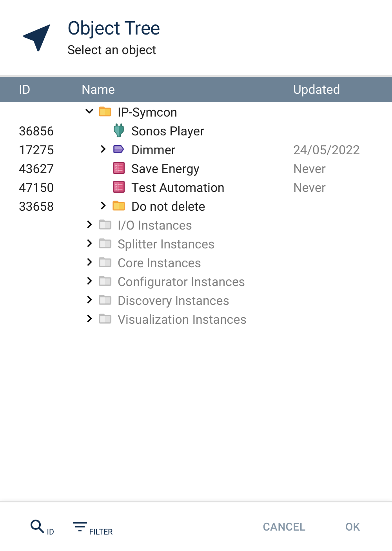The height and width of the screenshot is (551, 392).
Task: Expand the Do not delete folder
Action: tap(103, 206)
